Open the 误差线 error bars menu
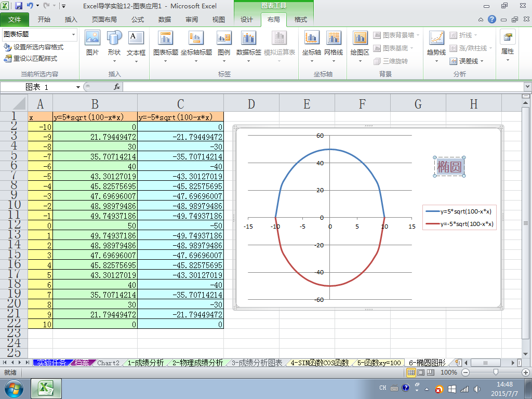The height and width of the screenshot is (399, 532). click(467, 61)
